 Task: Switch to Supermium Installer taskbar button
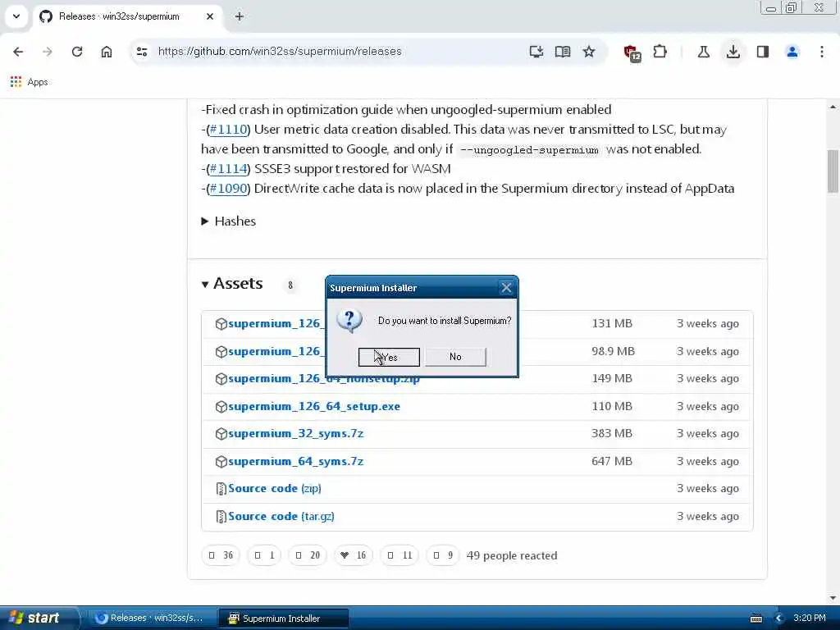click(283, 619)
